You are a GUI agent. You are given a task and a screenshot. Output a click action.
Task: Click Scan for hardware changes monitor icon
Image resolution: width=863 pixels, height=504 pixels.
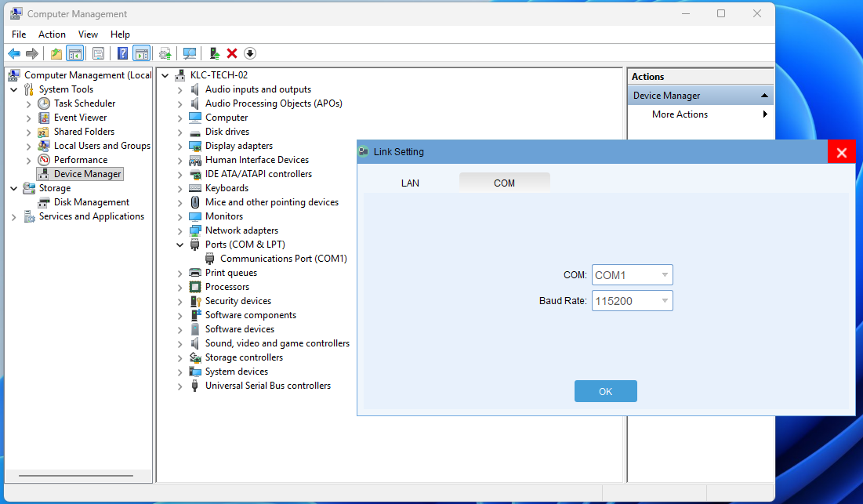tap(190, 53)
